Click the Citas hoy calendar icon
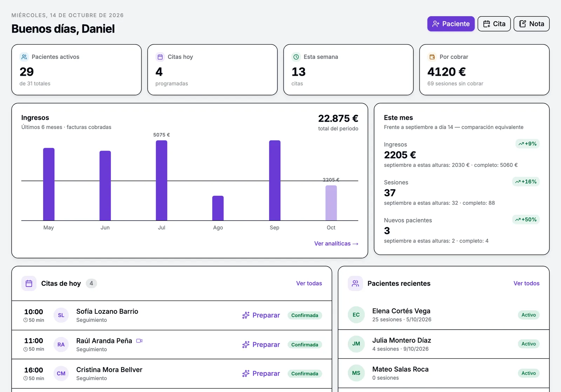The width and height of the screenshot is (561, 392). [x=160, y=57]
